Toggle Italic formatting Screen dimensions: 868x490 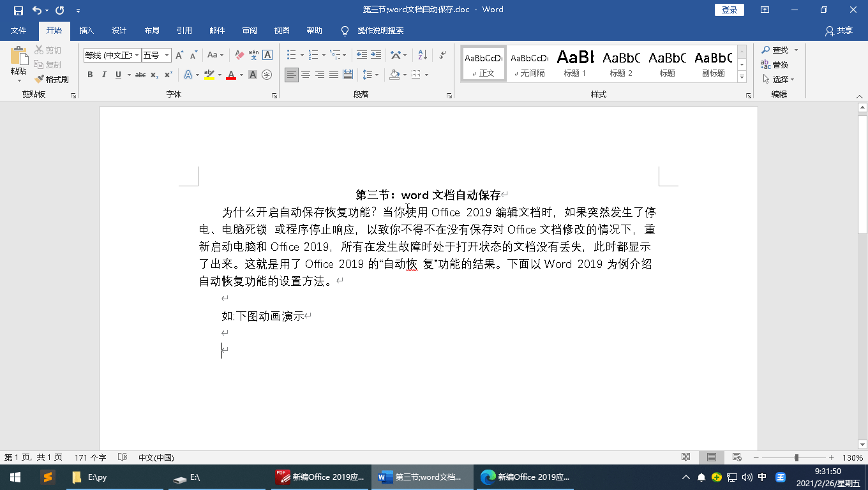[103, 75]
